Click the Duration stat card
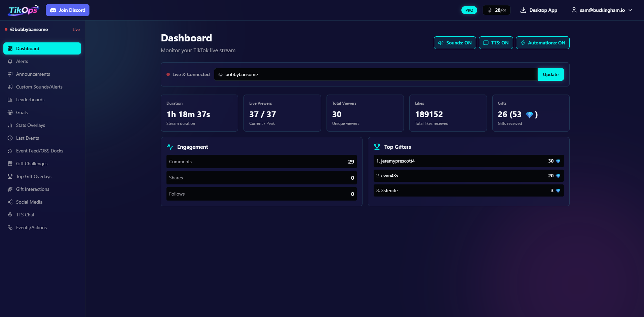The width and height of the screenshot is (644, 317). point(199,113)
